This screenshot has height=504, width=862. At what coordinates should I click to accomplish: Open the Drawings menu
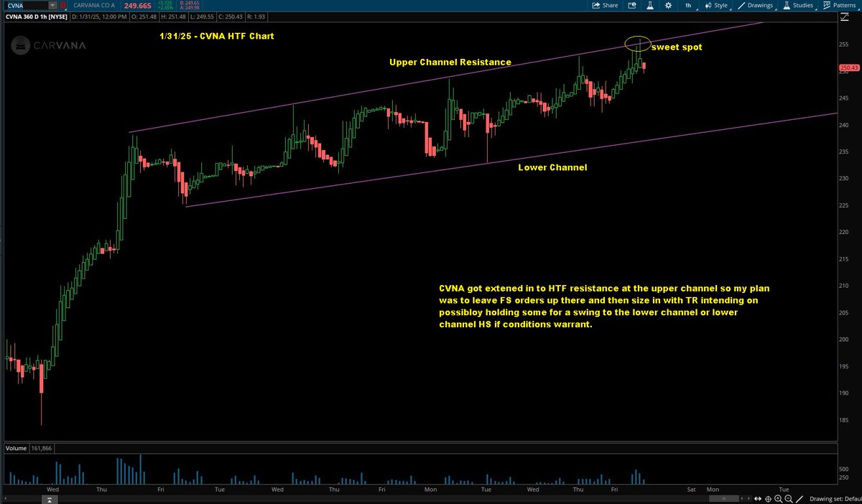click(755, 5)
